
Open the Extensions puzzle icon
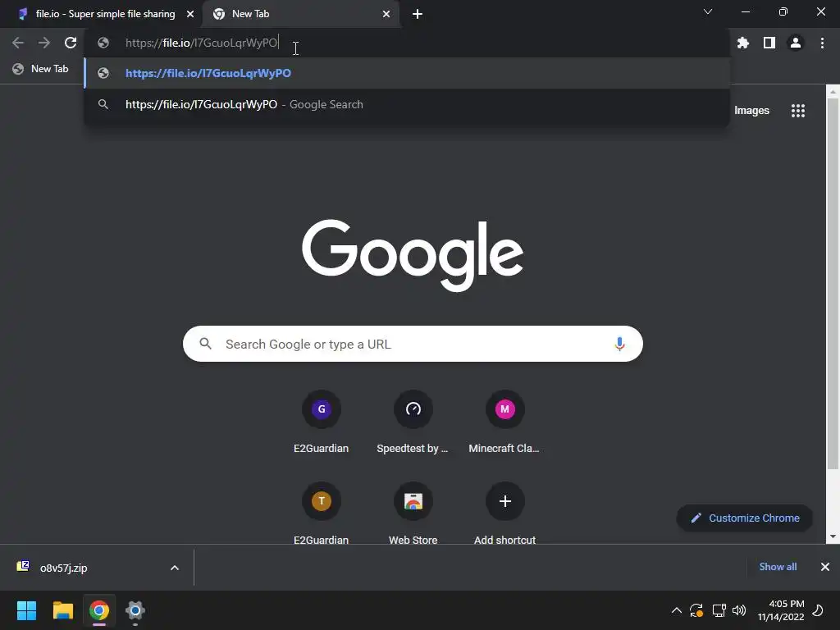click(743, 43)
